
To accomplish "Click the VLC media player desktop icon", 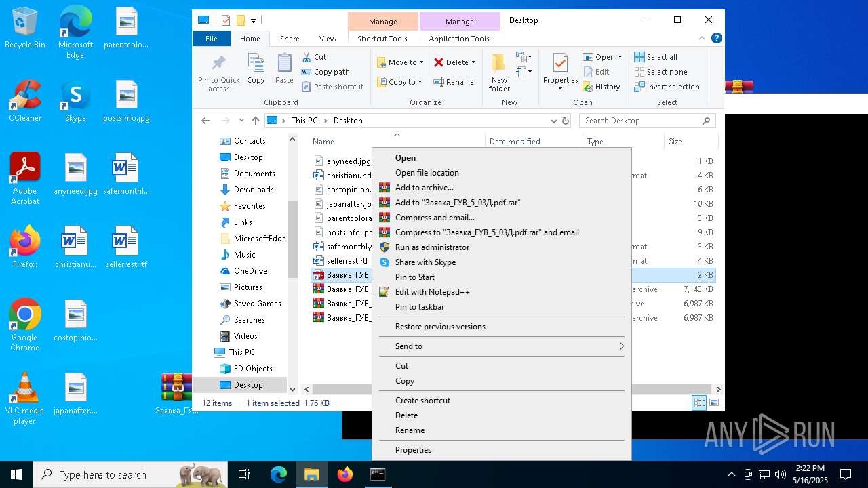I will point(25,399).
